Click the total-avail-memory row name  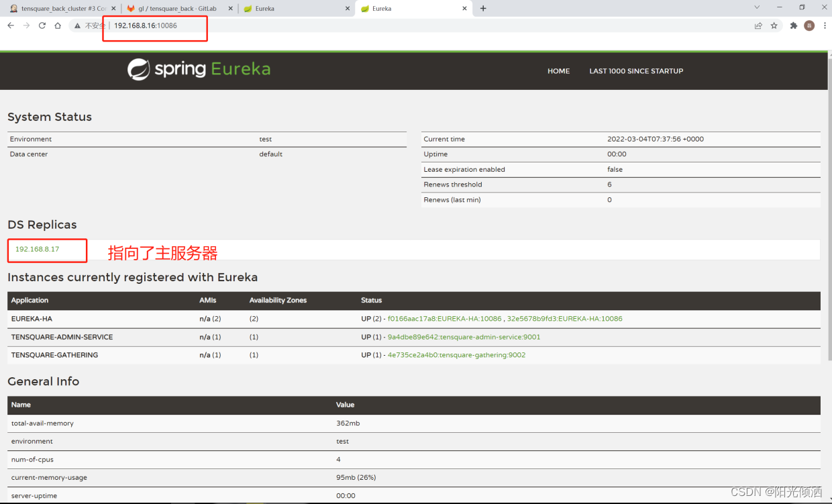coord(42,423)
